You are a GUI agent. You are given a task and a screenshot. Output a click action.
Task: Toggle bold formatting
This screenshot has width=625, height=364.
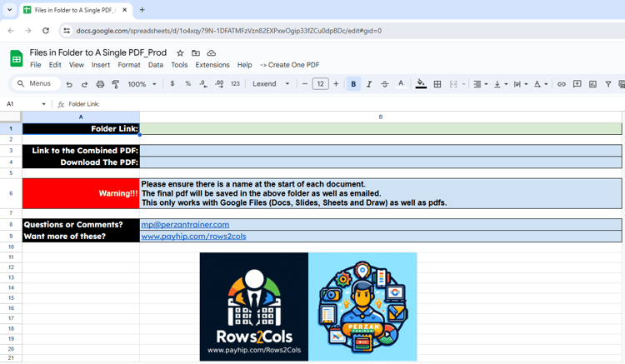pos(353,84)
